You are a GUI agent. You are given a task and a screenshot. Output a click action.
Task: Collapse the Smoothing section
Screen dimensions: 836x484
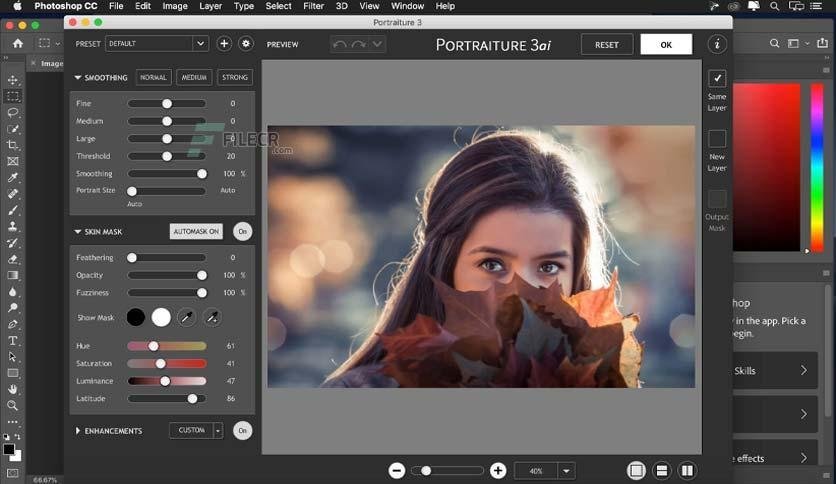[x=78, y=78]
